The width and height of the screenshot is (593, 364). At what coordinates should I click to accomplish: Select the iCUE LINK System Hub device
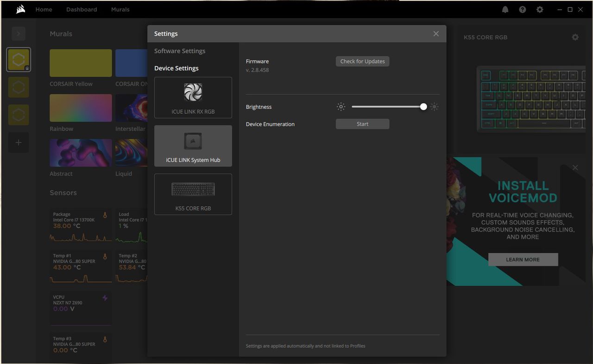(193, 146)
